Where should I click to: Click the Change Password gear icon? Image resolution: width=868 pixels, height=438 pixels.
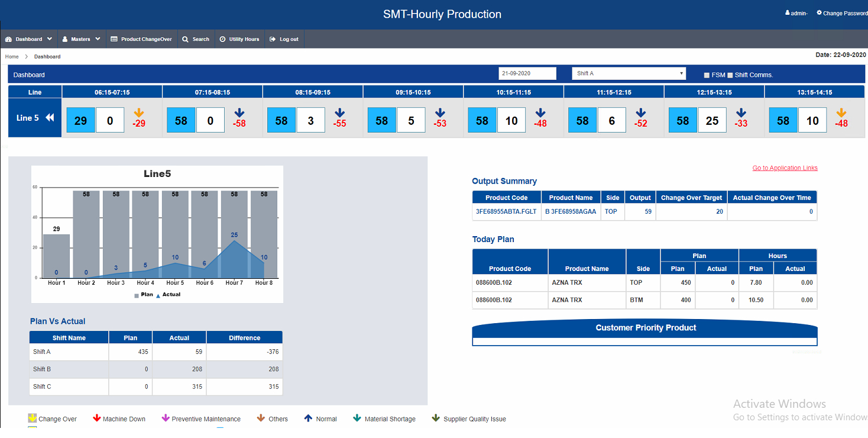[819, 12]
